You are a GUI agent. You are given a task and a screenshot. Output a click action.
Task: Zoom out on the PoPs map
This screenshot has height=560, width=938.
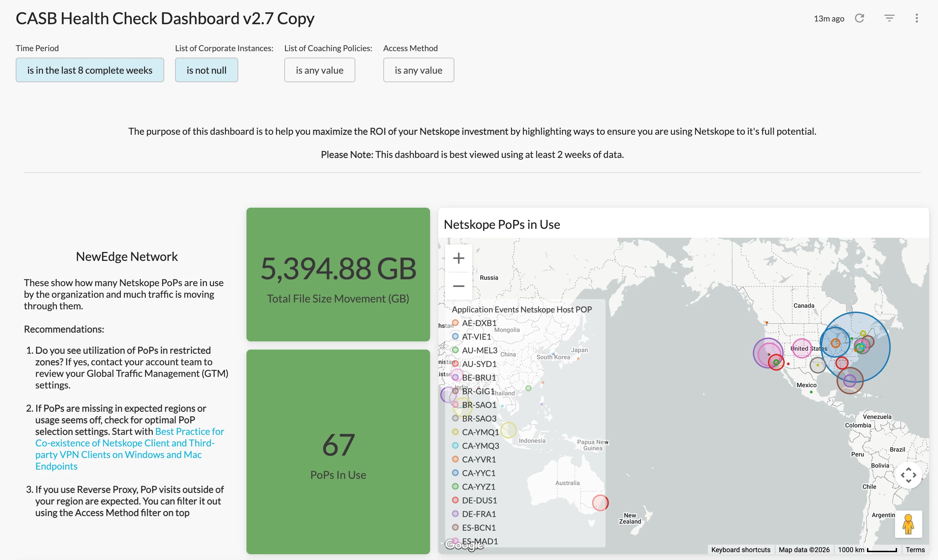458,286
